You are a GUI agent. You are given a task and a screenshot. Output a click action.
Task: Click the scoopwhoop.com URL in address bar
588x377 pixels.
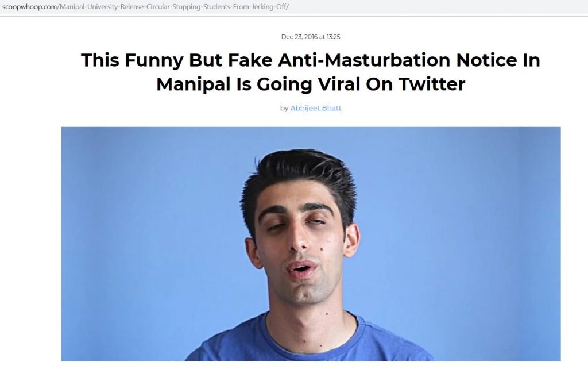tap(145, 7)
